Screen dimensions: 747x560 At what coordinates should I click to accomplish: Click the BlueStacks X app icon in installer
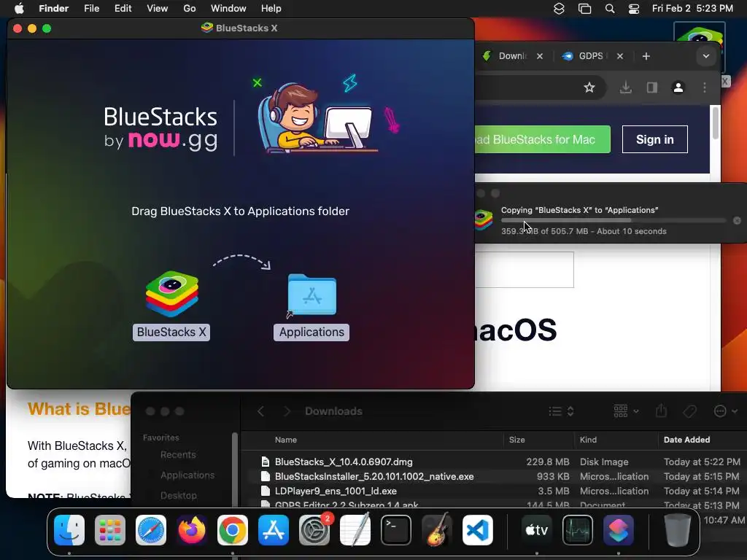click(172, 294)
